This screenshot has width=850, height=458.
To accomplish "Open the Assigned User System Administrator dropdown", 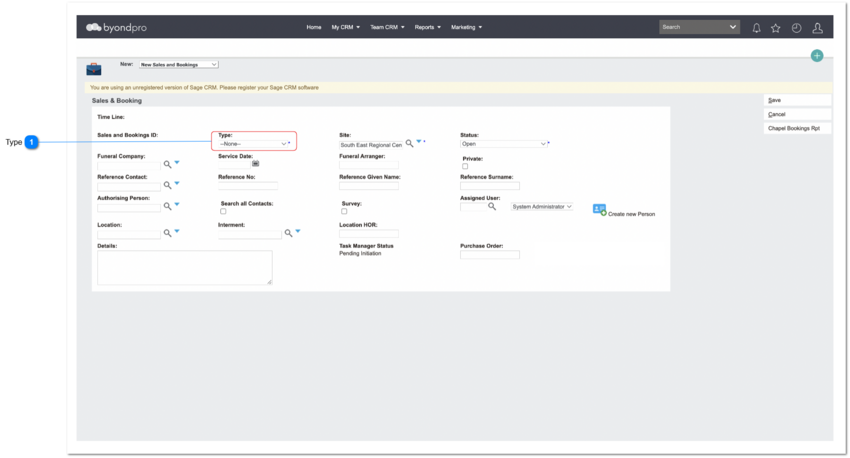I will pos(542,207).
